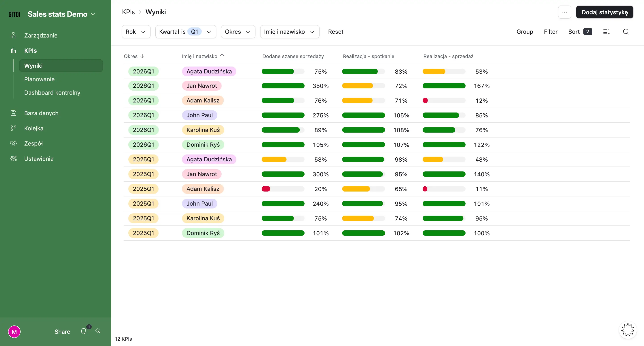This screenshot has height=346, width=644.
Task: Open the KPIs section in the sidebar
Action: click(30, 50)
